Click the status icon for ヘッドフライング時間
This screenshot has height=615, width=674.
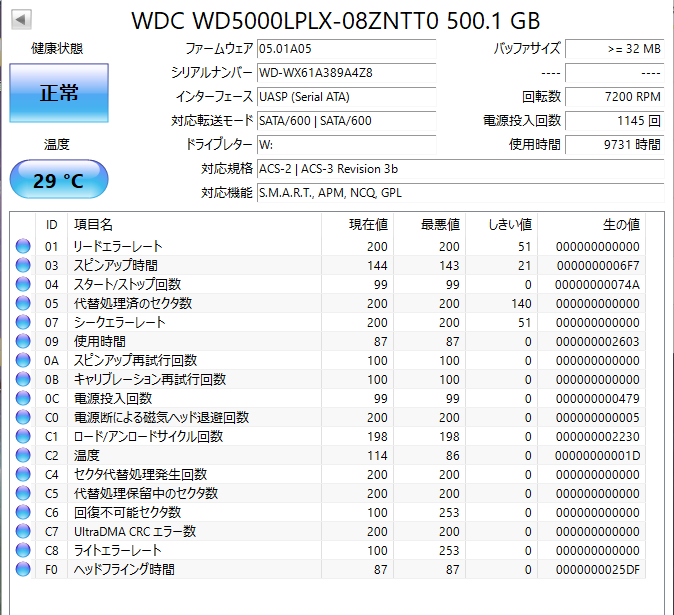(23, 569)
